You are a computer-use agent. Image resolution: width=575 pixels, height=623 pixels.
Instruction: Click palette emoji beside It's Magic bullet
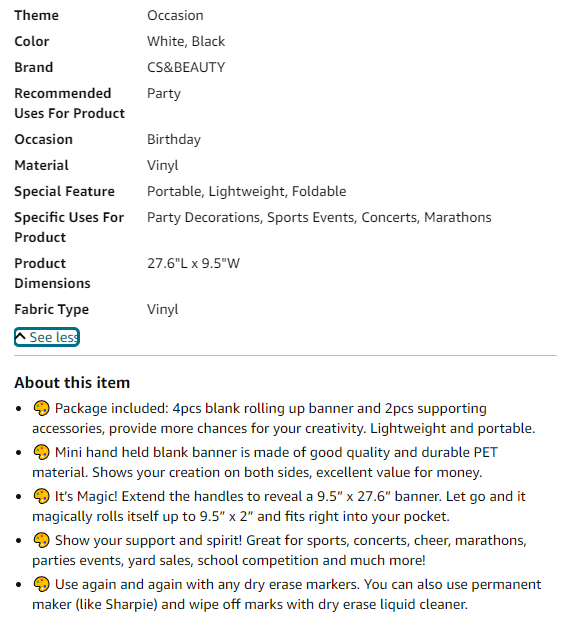(41, 496)
